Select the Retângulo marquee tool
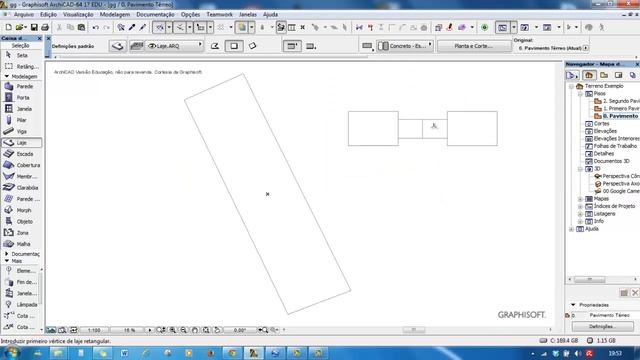 pos(21,66)
